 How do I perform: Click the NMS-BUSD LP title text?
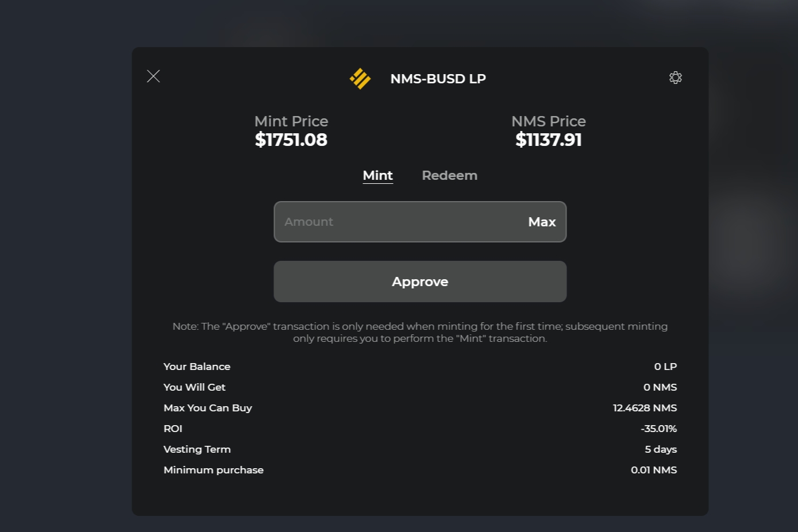click(x=438, y=79)
